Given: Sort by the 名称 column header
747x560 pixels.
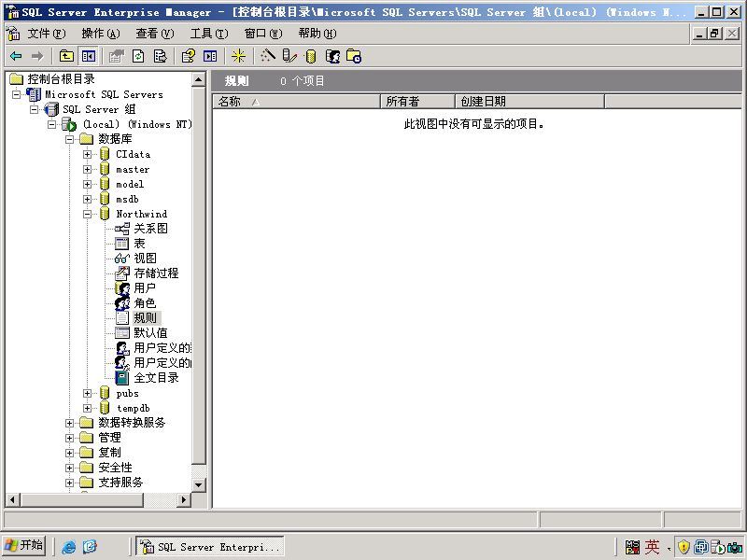Looking at the screenshot, I should [296, 102].
